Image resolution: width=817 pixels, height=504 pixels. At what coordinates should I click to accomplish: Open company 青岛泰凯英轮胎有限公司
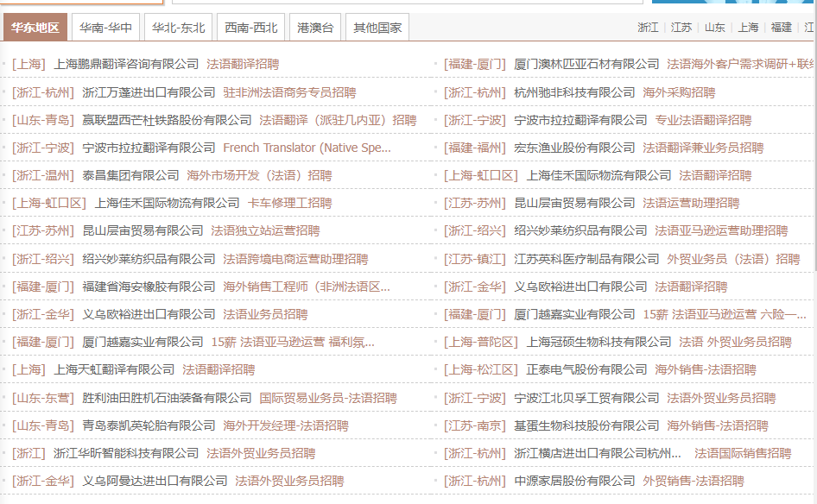tap(149, 425)
